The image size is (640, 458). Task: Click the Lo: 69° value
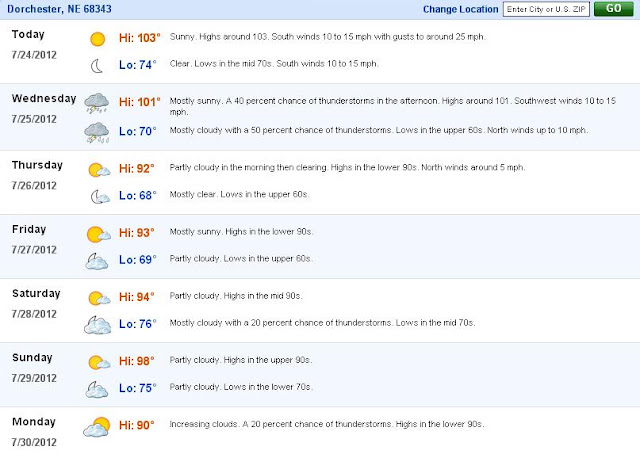138,260
